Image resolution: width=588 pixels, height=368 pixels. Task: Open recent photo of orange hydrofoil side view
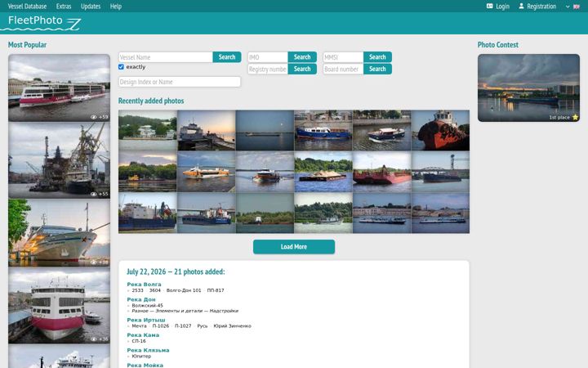pyautogui.click(x=207, y=172)
